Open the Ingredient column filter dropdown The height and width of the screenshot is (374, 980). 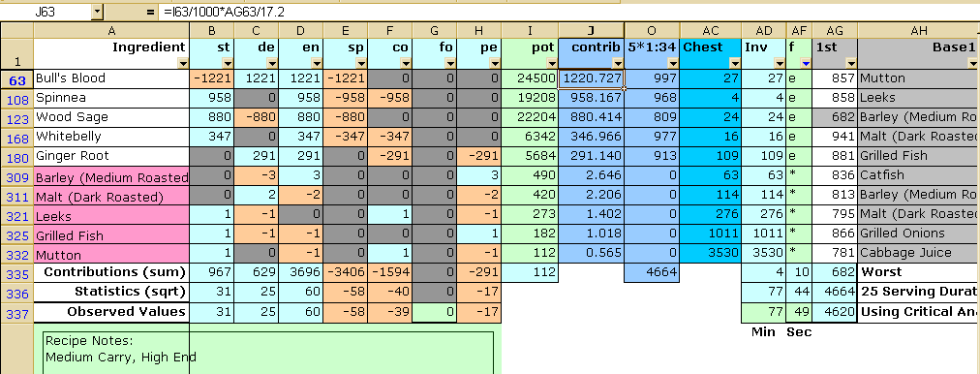click(x=182, y=63)
